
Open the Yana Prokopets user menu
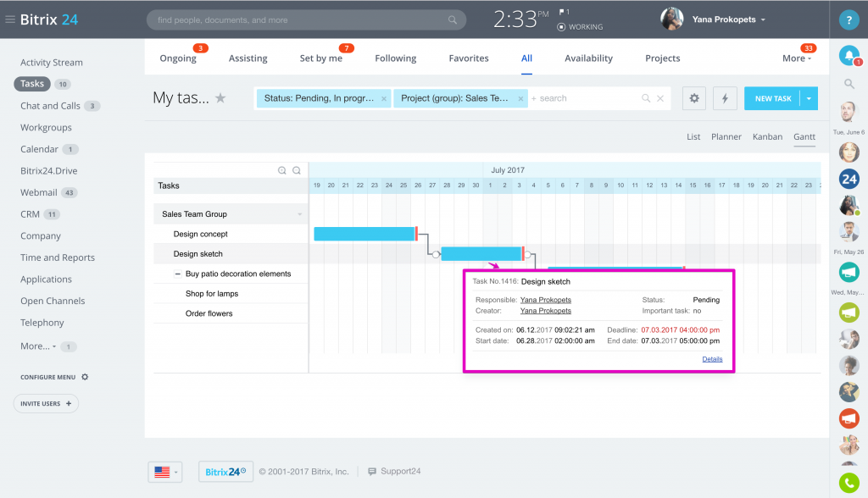[728, 19]
